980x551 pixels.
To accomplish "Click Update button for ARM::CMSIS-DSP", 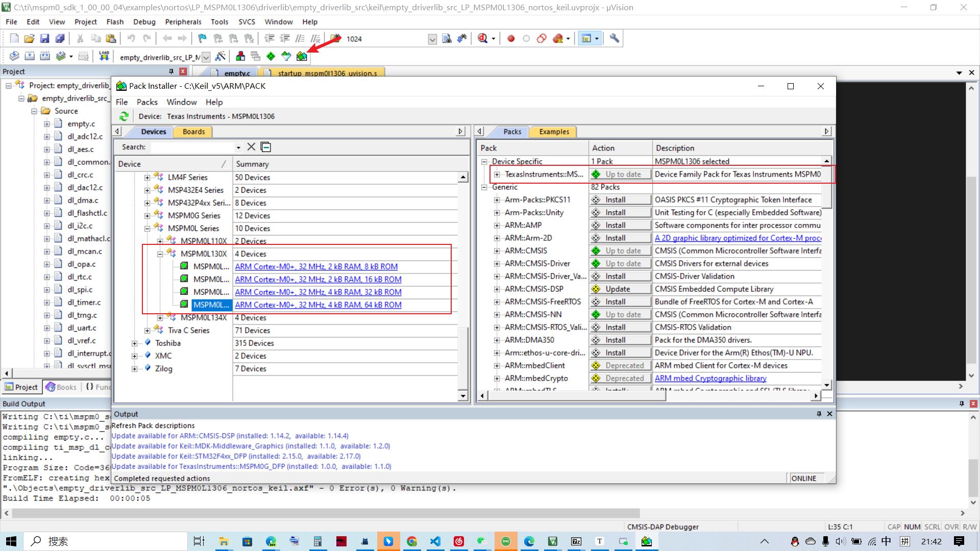I will coord(620,289).
